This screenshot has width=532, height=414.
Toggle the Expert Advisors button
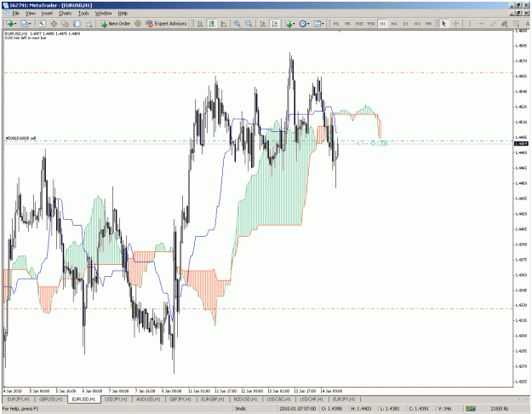pos(166,24)
